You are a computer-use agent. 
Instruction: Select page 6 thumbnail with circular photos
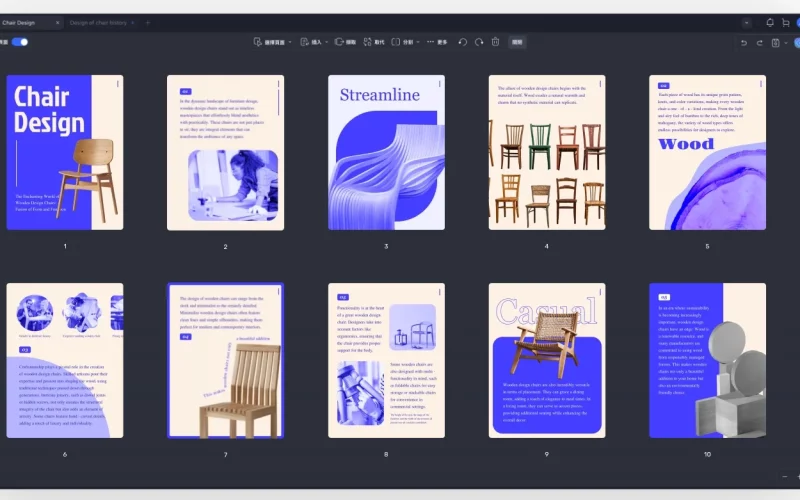pos(65,360)
